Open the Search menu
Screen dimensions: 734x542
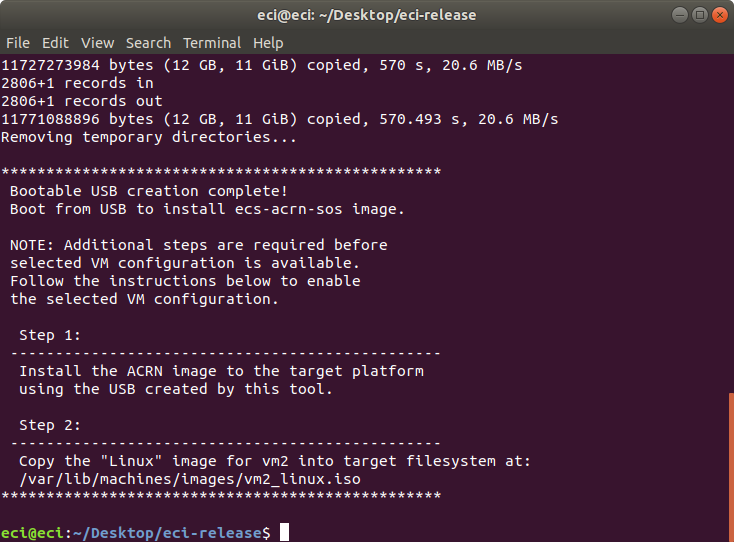(x=148, y=43)
